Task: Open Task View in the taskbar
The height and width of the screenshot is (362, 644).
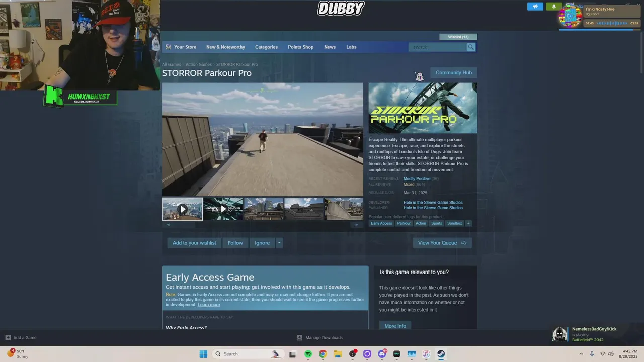Action: click(x=293, y=354)
